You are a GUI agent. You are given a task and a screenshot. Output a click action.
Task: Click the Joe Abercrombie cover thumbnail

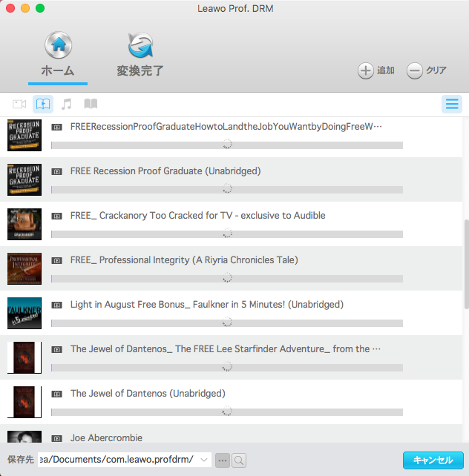pos(24,437)
